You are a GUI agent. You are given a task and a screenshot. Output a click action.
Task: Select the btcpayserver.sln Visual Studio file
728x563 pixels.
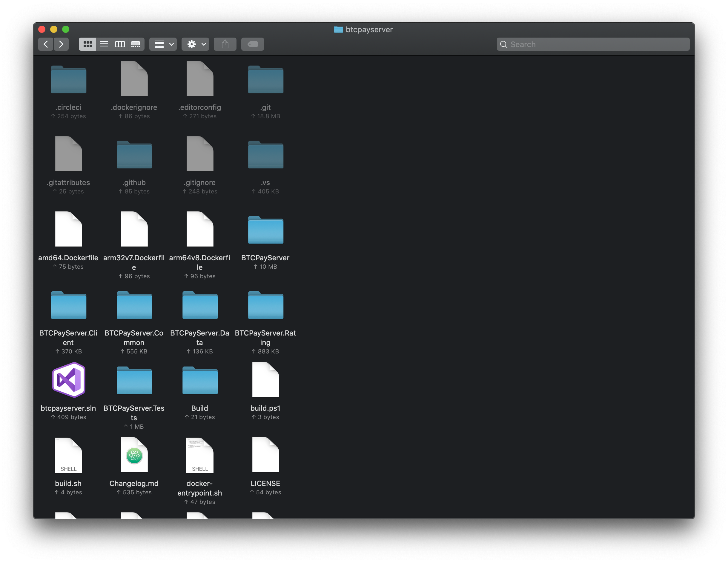pyautogui.click(x=68, y=379)
